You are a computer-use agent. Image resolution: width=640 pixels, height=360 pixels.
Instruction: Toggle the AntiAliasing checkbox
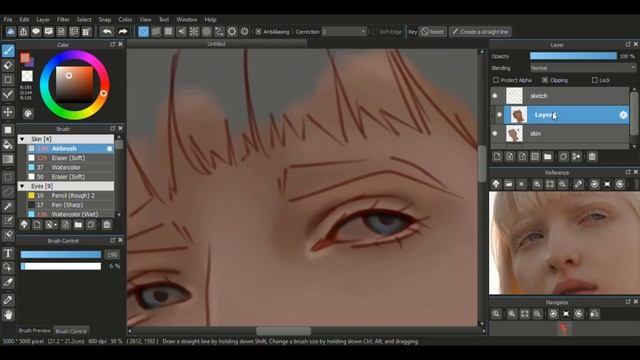click(258, 32)
